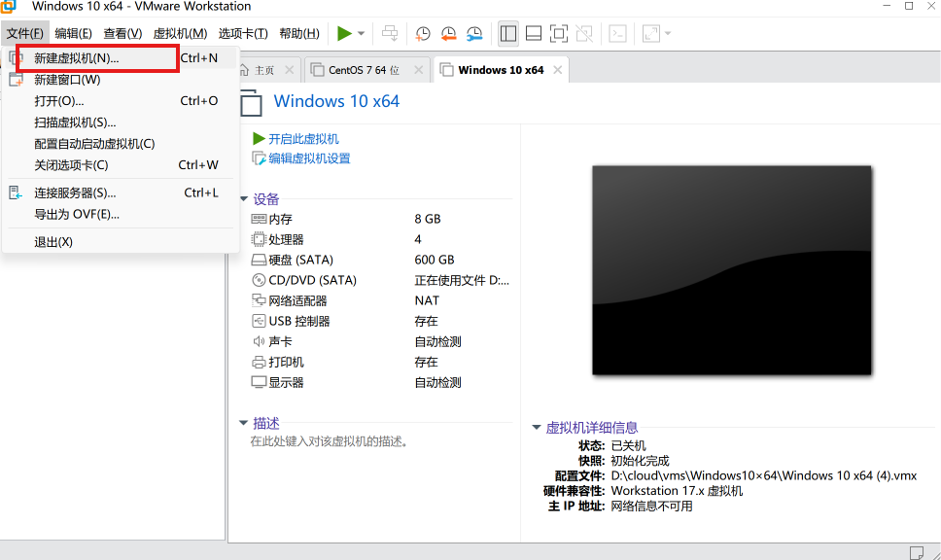This screenshot has height=560, width=941.
Task: Click the 声卡 device row
Action: click(380, 341)
